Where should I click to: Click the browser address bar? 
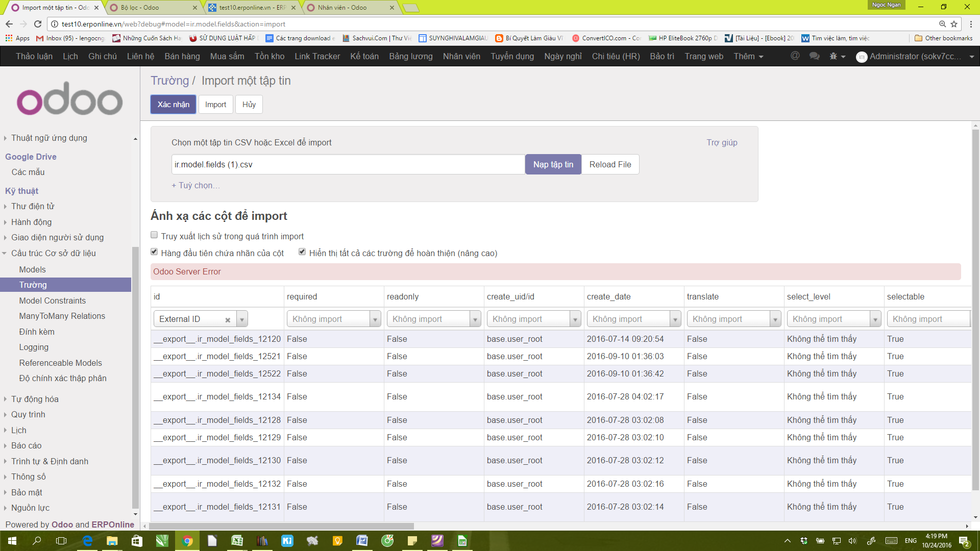pos(490,24)
